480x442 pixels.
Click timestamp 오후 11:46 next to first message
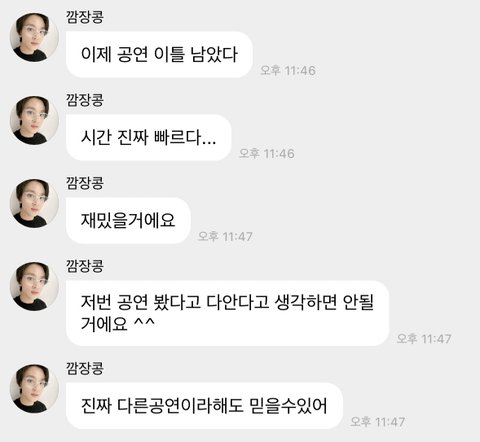288,70
